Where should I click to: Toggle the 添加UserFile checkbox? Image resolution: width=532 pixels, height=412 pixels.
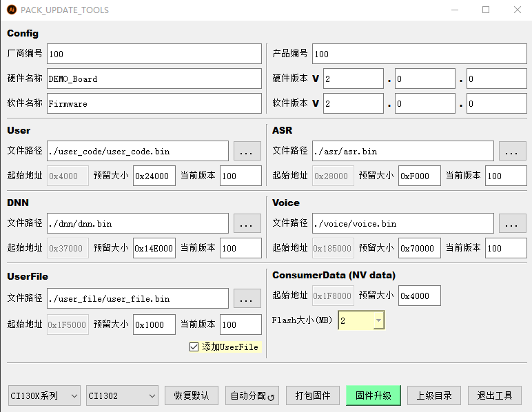[x=194, y=347]
